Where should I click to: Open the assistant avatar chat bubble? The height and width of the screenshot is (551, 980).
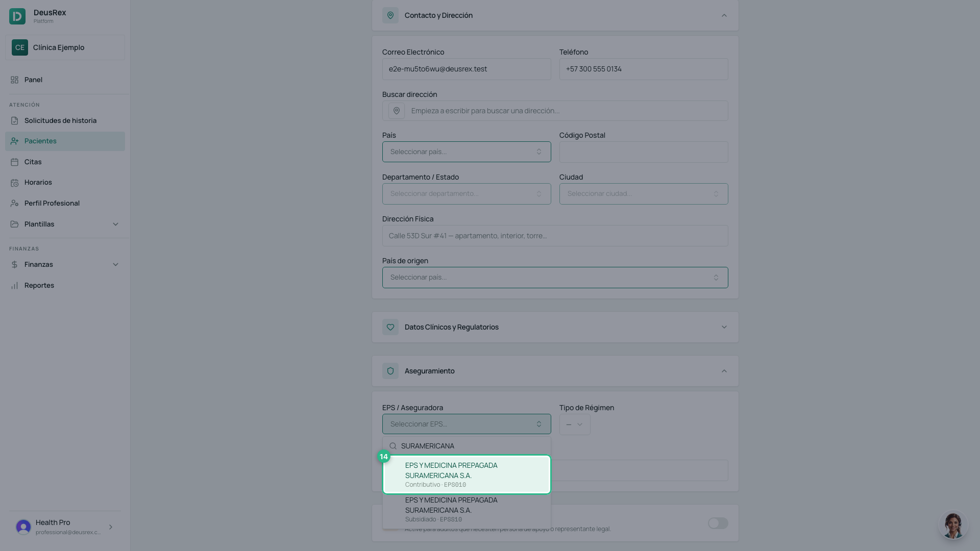tap(953, 525)
